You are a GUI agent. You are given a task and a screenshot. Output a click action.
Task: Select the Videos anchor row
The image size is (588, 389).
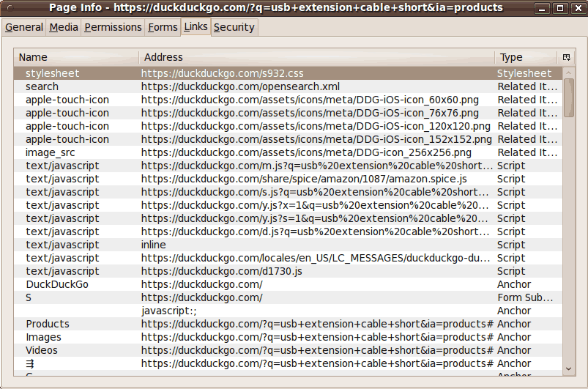pyautogui.click(x=288, y=350)
